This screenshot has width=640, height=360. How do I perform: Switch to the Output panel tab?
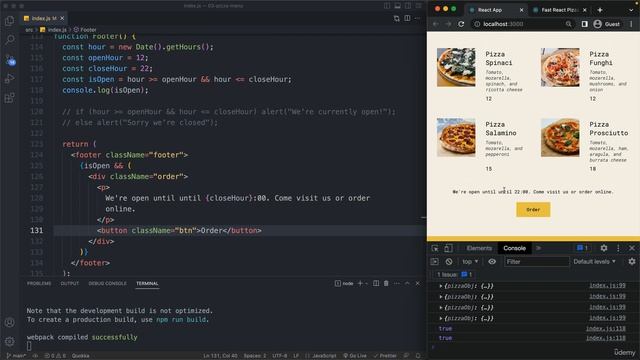[70, 283]
